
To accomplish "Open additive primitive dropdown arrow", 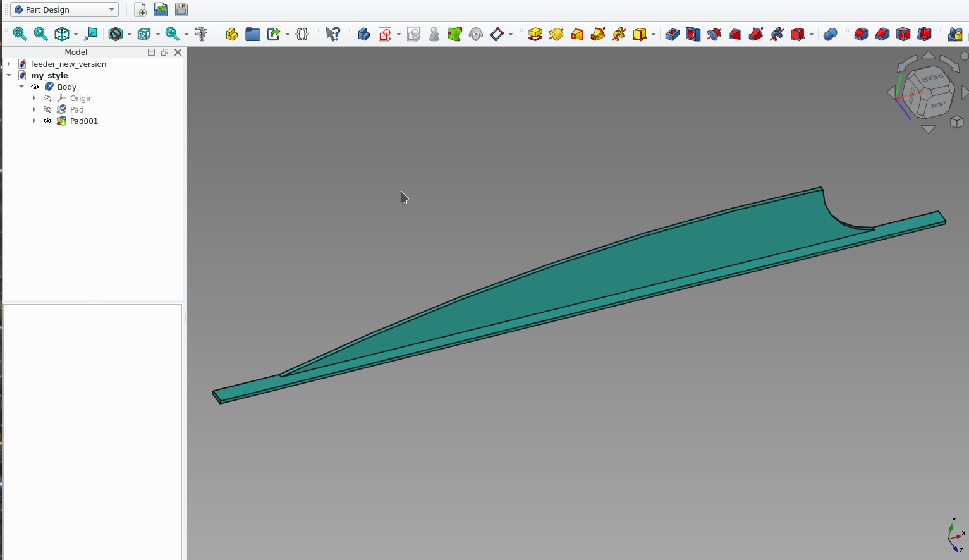I will tap(654, 34).
